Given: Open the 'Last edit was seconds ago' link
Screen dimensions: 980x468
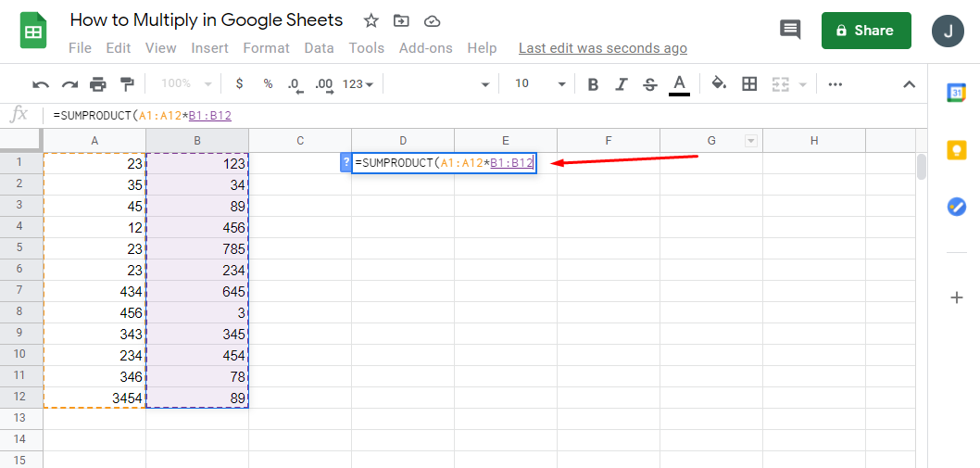Looking at the screenshot, I should (603, 48).
